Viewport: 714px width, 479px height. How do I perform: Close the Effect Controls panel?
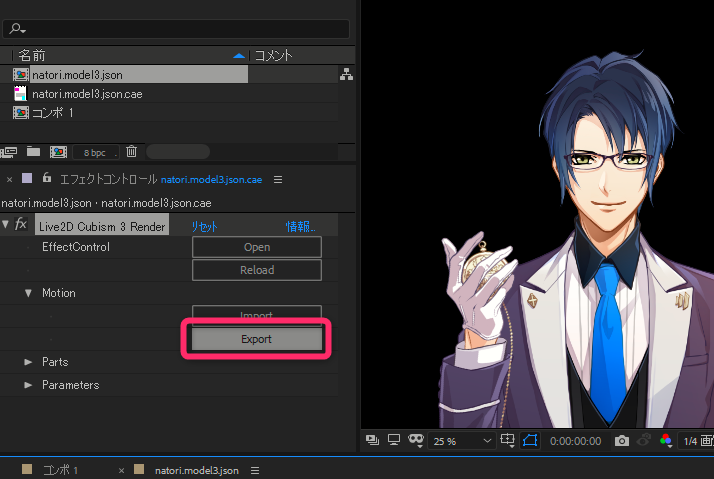(9, 179)
